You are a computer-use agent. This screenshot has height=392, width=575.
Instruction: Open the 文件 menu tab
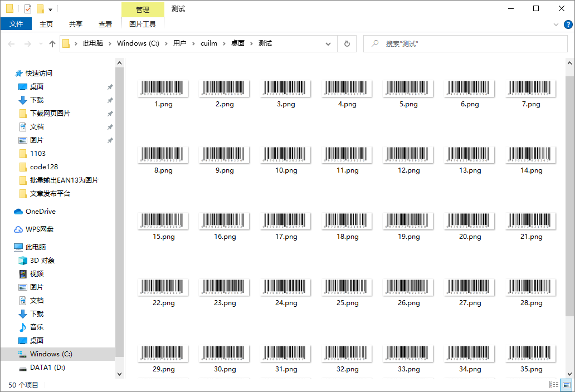(16, 24)
